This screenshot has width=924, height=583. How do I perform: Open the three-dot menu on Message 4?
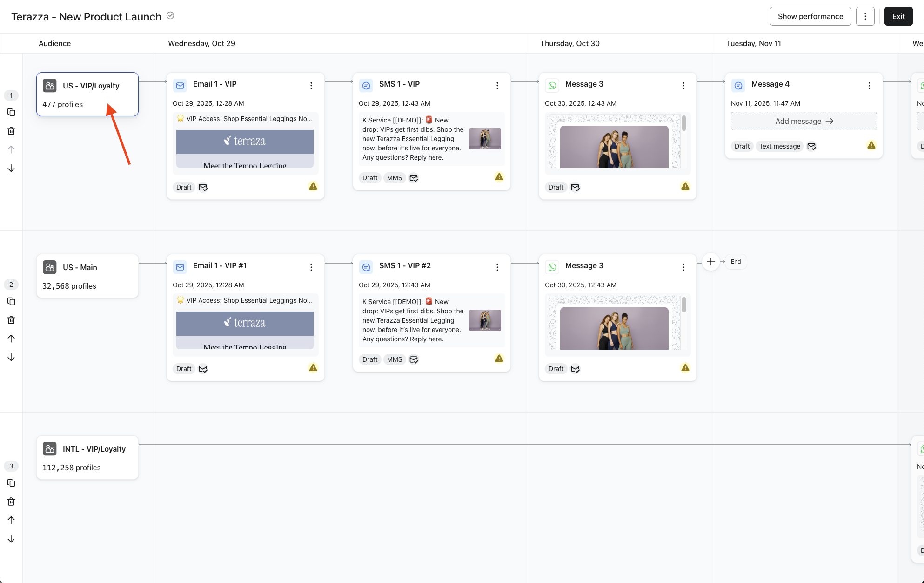click(870, 86)
